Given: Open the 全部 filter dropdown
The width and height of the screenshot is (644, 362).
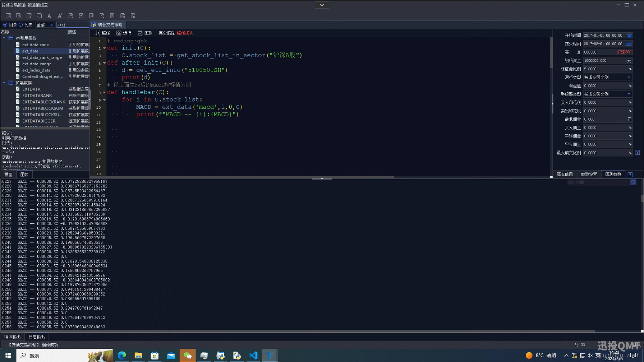Looking at the screenshot, I should point(45,25).
